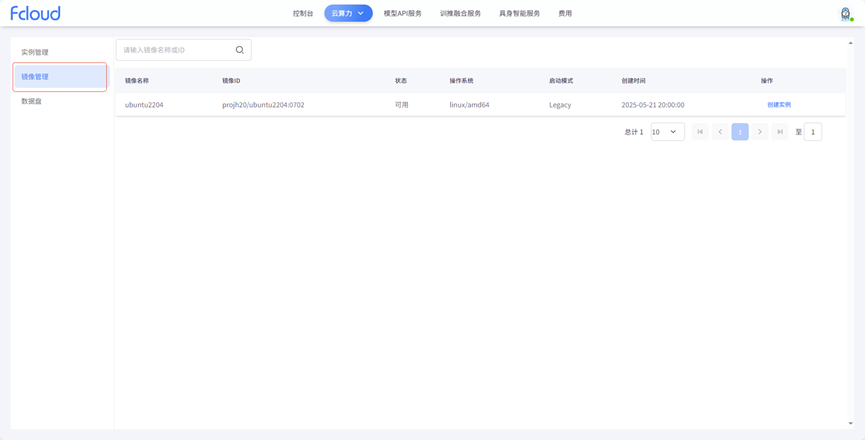Jump to first page of the table

[x=700, y=132]
